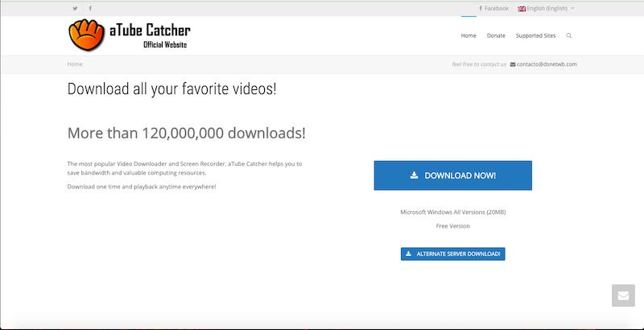Click the ALTERNATE SERVER DOWNLOAD! button
644x330 pixels.
pos(452,254)
